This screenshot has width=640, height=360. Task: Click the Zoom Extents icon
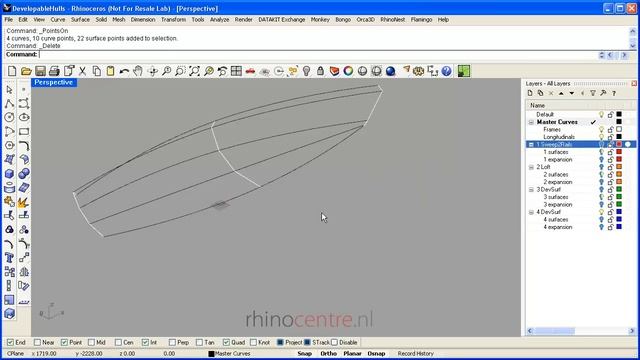(194, 71)
